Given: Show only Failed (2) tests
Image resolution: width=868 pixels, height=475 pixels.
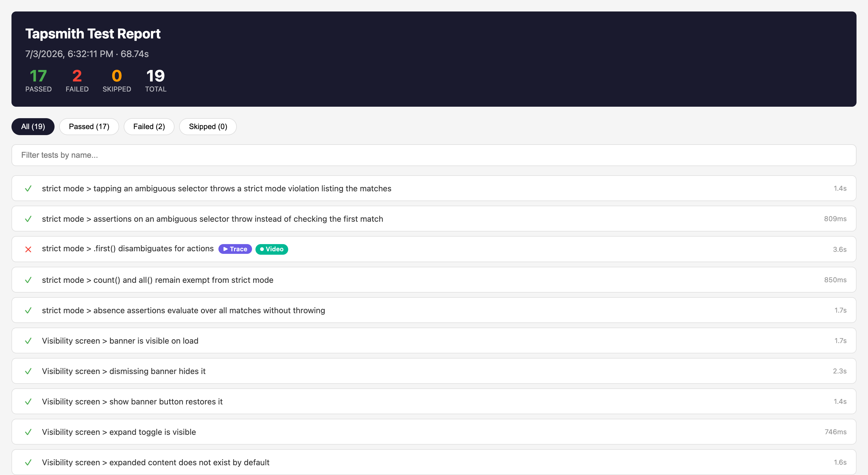Looking at the screenshot, I should pos(149,126).
